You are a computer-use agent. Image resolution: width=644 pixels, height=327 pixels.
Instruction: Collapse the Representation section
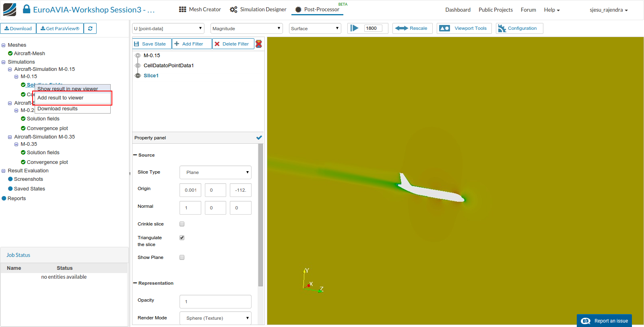pos(135,283)
